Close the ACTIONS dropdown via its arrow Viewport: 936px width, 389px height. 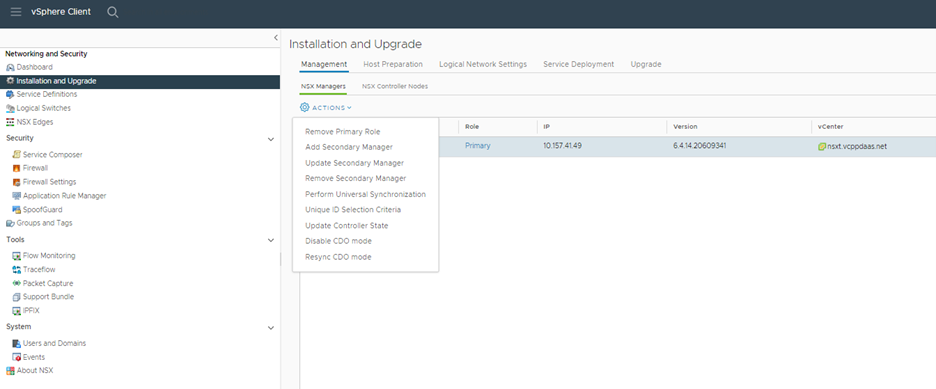(349, 108)
